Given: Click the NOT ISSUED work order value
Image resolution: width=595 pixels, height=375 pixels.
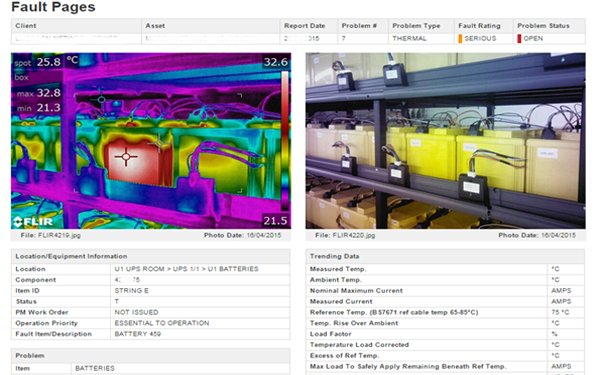Looking at the screenshot, I should point(136,312).
